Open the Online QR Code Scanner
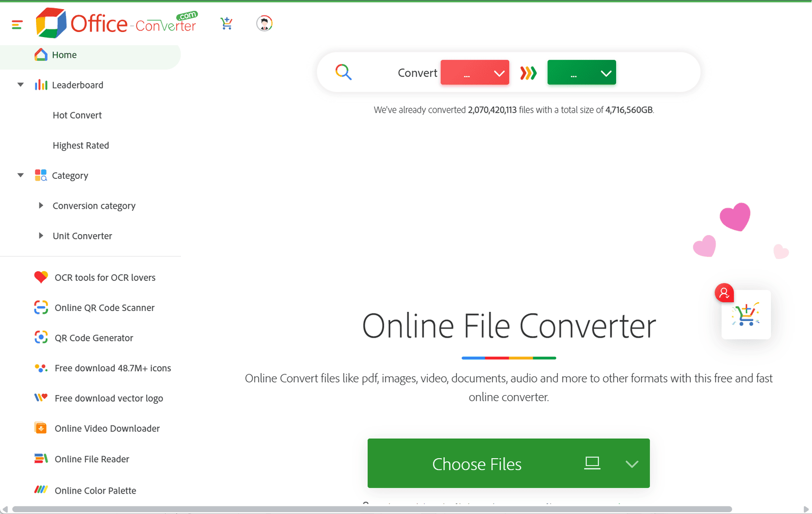 coord(105,307)
